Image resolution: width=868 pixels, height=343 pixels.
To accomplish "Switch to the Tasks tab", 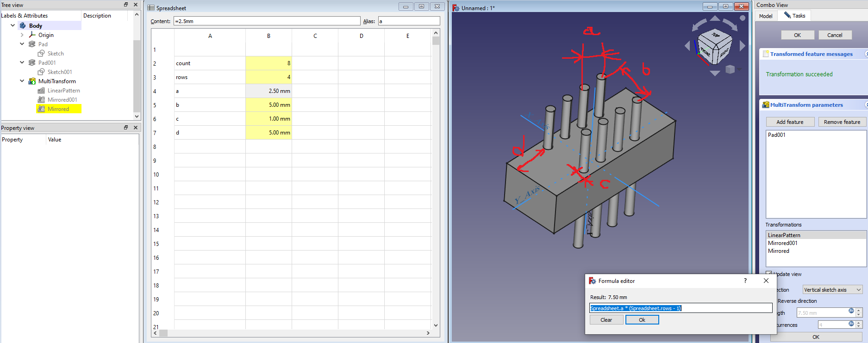I will (x=794, y=16).
